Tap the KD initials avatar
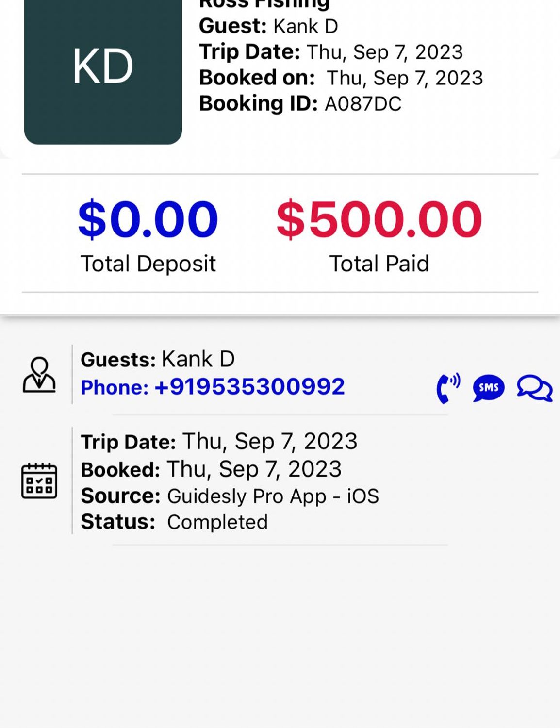 [x=103, y=68]
